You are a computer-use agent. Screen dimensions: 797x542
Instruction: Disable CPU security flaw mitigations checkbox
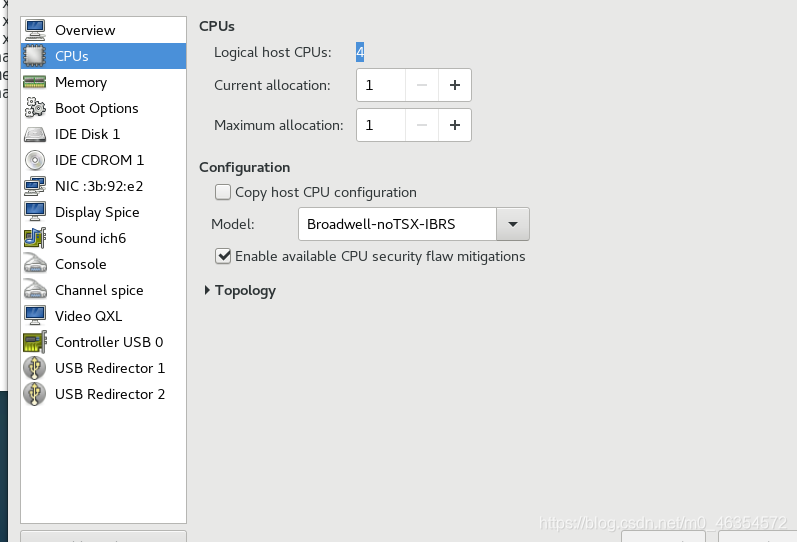click(x=223, y=256)
